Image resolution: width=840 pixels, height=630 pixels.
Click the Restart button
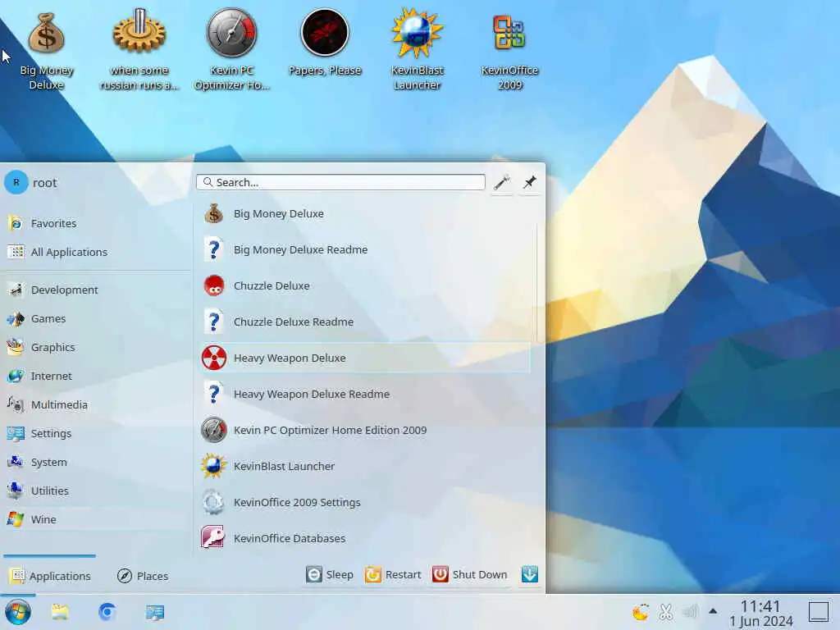(393, 574)
